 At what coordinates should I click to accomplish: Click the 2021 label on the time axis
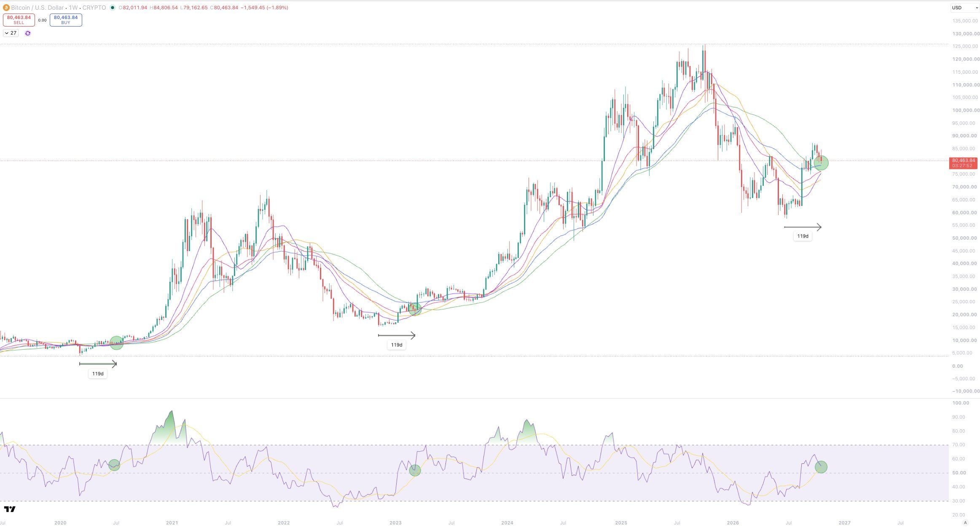click(172, 523)
